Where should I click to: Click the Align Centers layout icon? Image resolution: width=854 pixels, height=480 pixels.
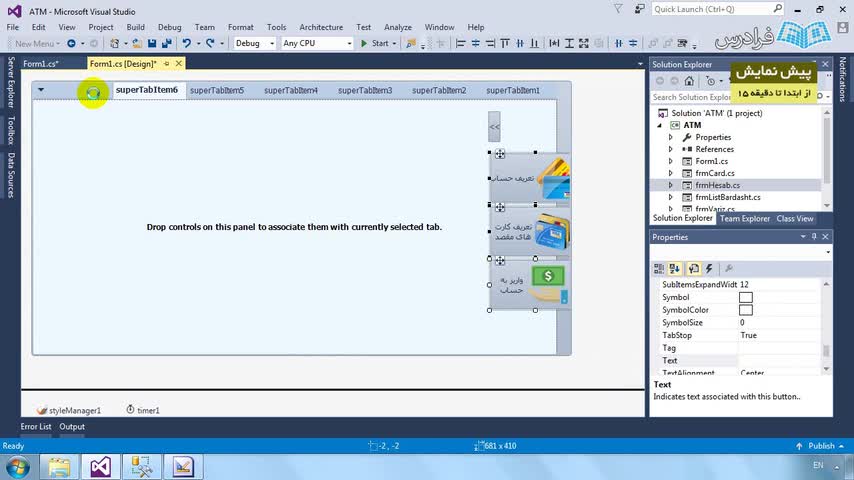coord(475,43)
